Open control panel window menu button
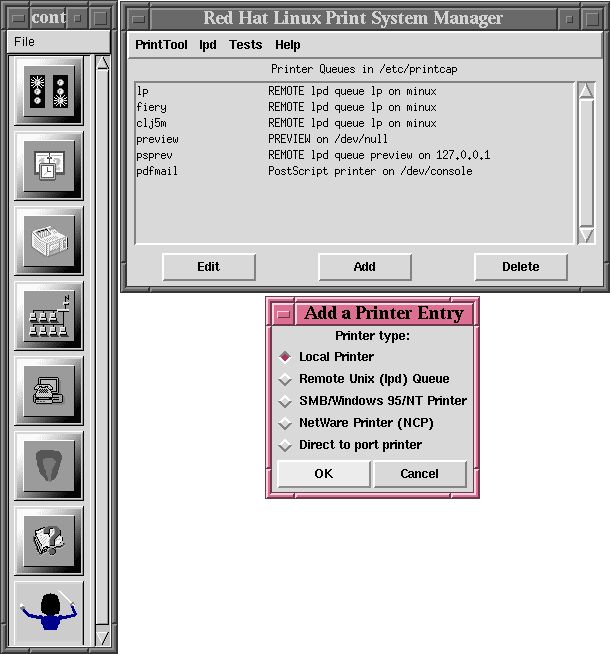The width and height of the screenshot is (610, 654). (18, 18)
